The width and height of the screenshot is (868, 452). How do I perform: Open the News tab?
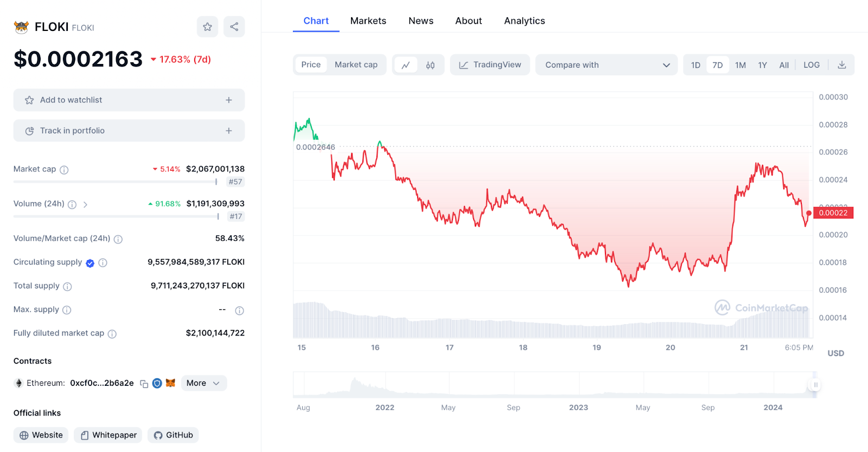pyautogui.click(x=421, y=21)
